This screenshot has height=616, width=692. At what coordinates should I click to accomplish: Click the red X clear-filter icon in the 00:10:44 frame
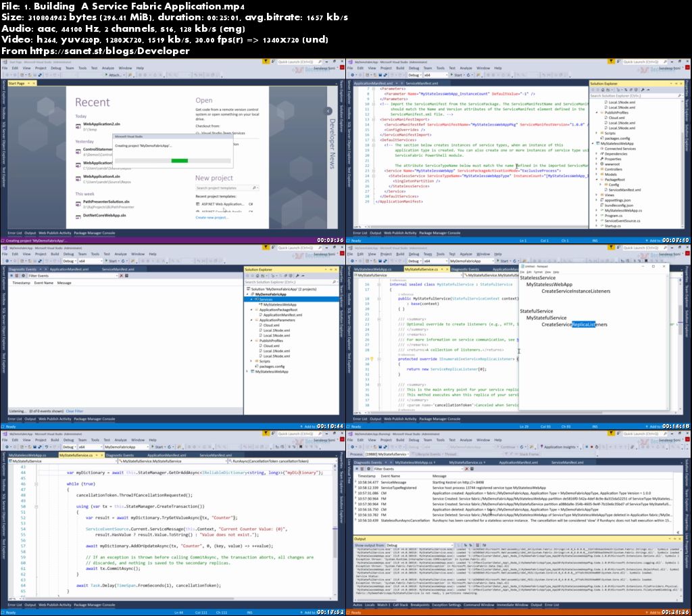[122, 276]
